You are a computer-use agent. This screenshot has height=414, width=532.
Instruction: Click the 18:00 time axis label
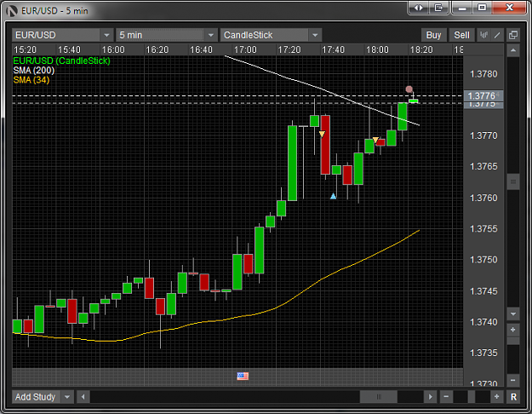(x=377, y=50)
